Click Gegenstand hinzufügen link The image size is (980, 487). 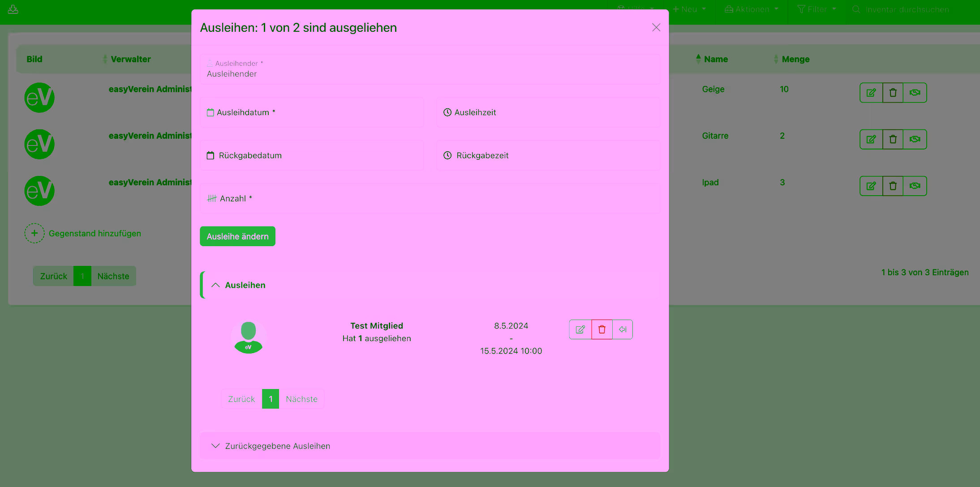(95, 233)
